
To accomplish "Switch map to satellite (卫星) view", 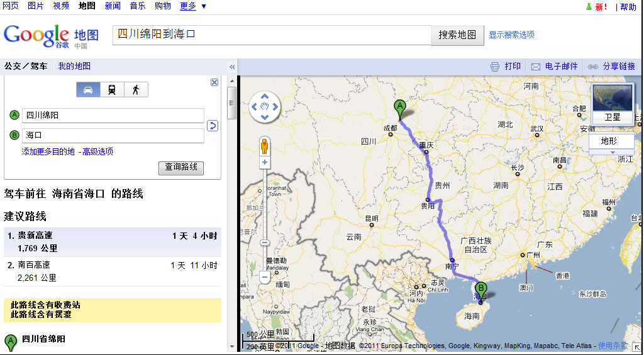I will click(x=612, y=117).
